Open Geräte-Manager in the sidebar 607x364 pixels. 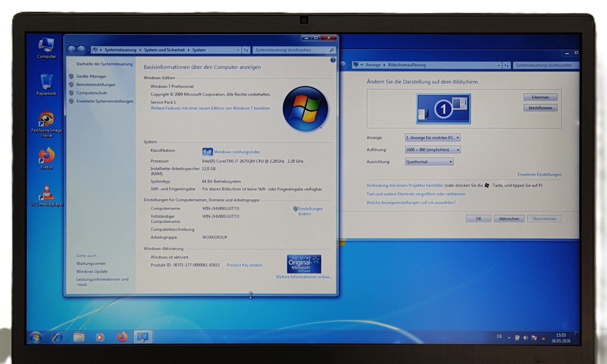pyautogui.click(x=91, y=76)
